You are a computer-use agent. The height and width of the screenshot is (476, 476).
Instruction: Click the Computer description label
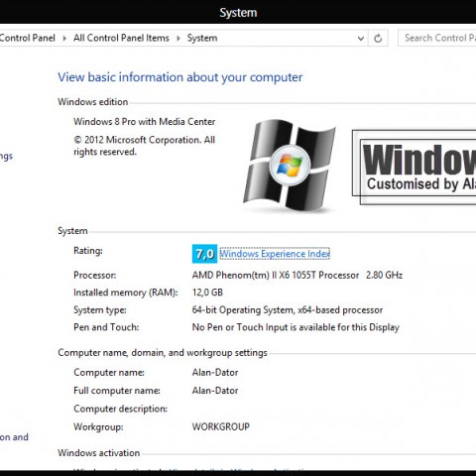coord(121,409)
